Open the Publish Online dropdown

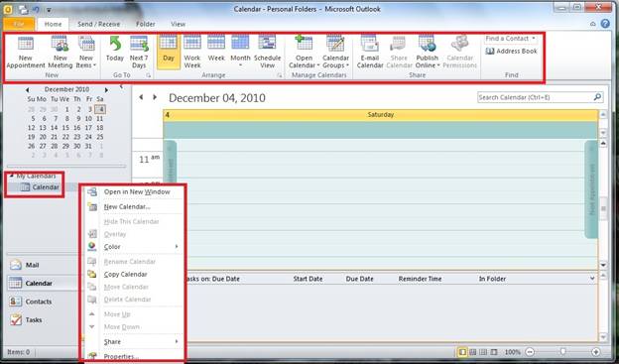pos(428,53)
